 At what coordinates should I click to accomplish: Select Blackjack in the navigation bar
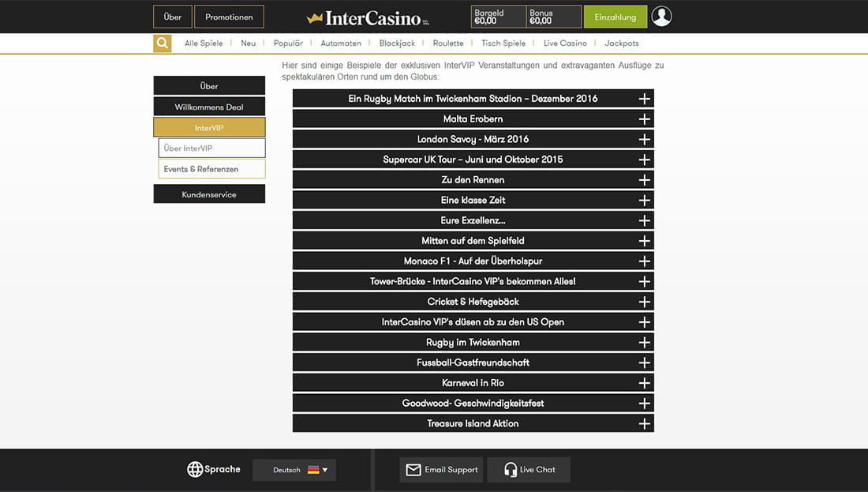click(x=397, y=43)
